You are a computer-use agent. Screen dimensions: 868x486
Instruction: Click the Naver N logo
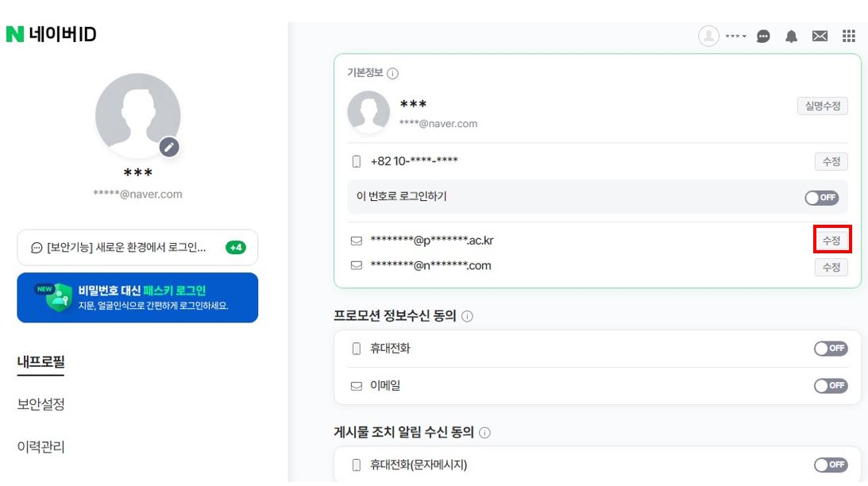pyautogui.click(x=14, y=35)
